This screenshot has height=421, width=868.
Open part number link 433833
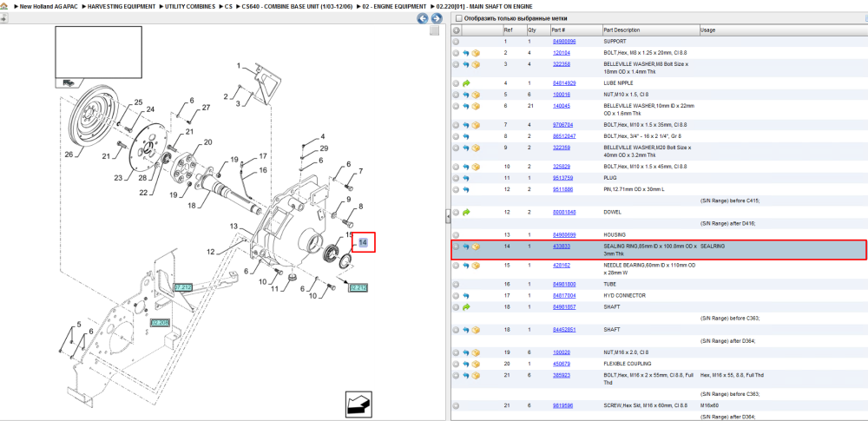click(x=562, y=246)
